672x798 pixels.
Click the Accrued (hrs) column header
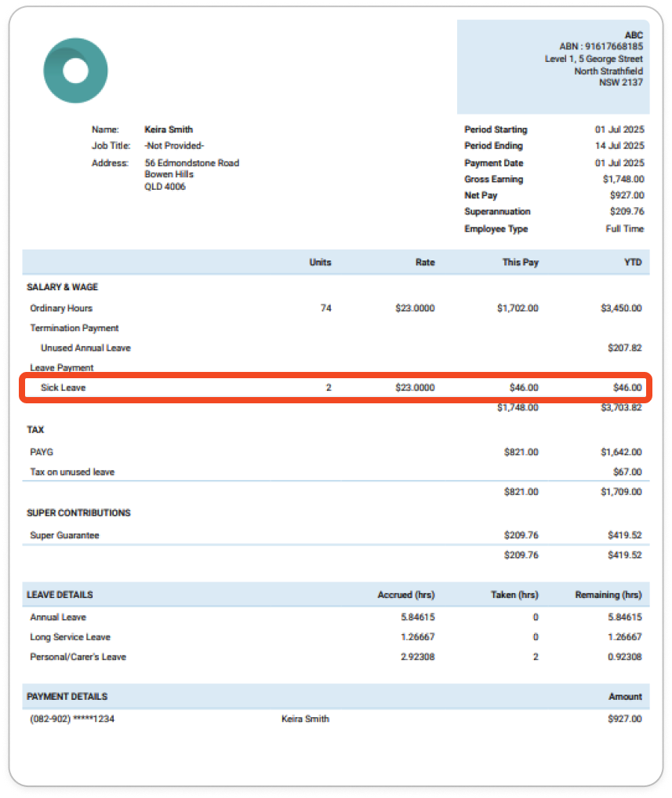(406, 595)
